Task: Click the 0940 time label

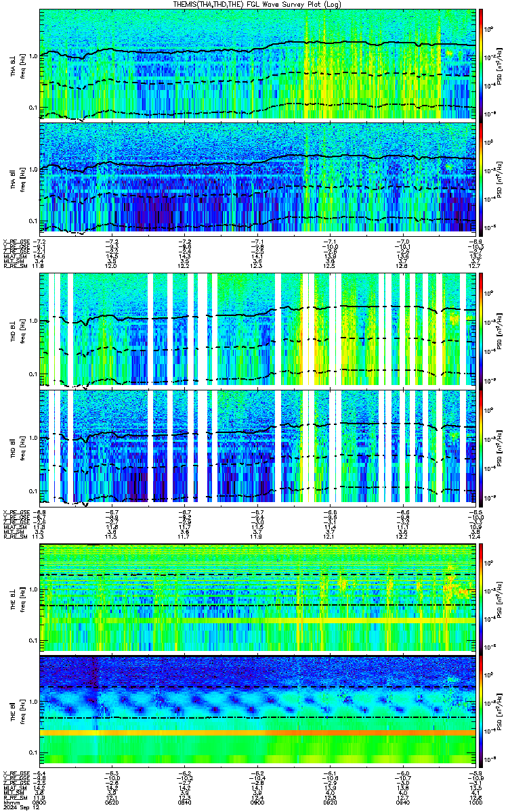Action: 402,802
